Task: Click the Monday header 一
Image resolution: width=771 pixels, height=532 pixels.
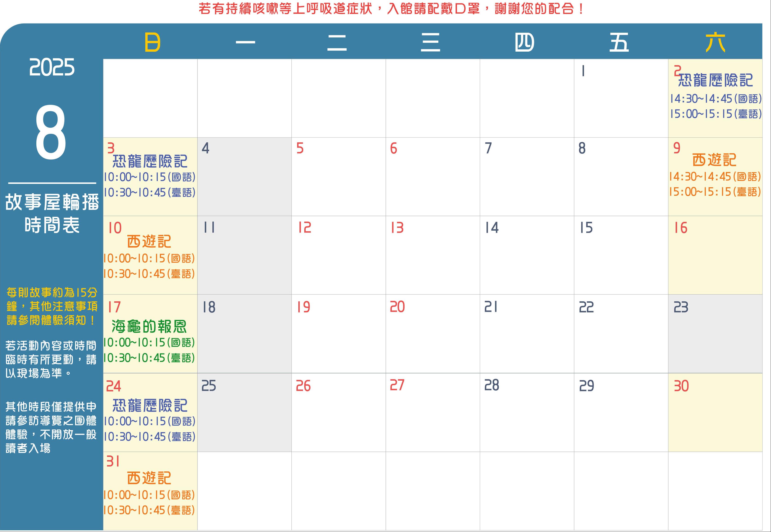Action: pos(245,42)
